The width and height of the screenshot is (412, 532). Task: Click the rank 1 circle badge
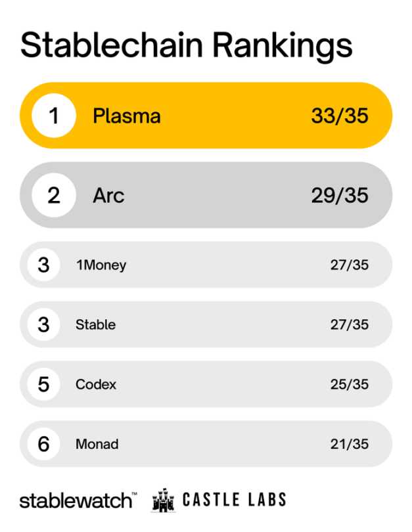click(x=54, y=116)
